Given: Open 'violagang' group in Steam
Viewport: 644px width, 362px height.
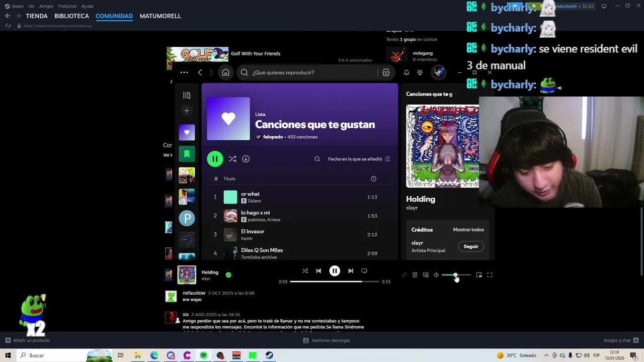Looking at the screenshot, I should coord(422,53).
